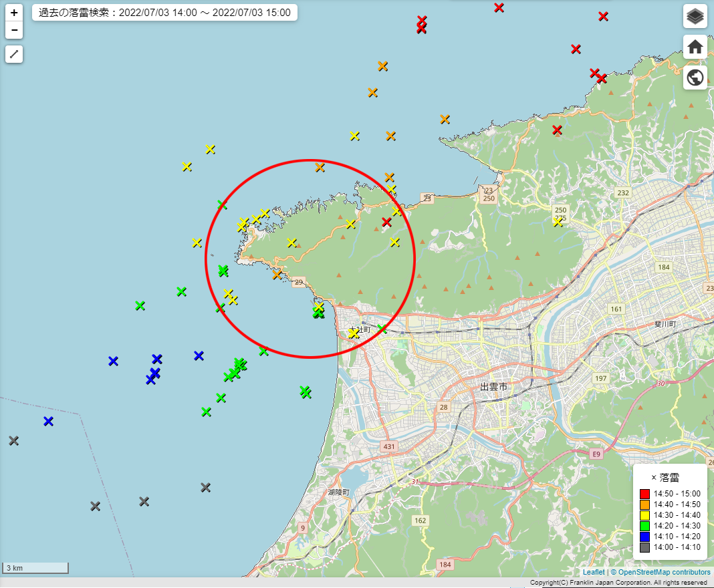Select the gray 14:00 - 14:10 legend swatch

(644, 547)
